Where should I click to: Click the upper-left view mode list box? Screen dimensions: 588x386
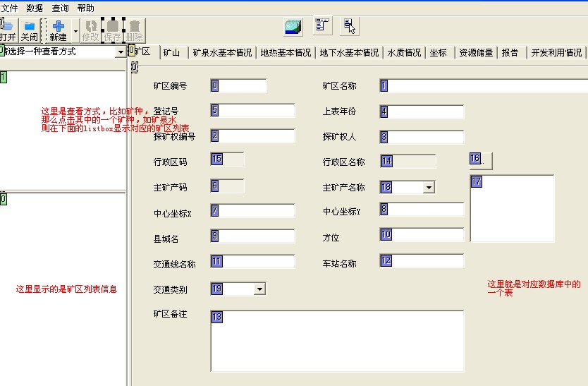(62, 130)
